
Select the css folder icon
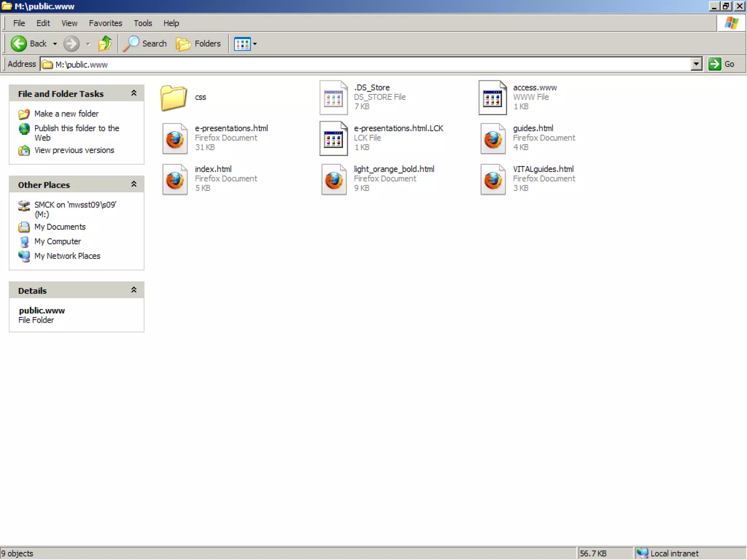pyautogui.click(x=174, y=98)
